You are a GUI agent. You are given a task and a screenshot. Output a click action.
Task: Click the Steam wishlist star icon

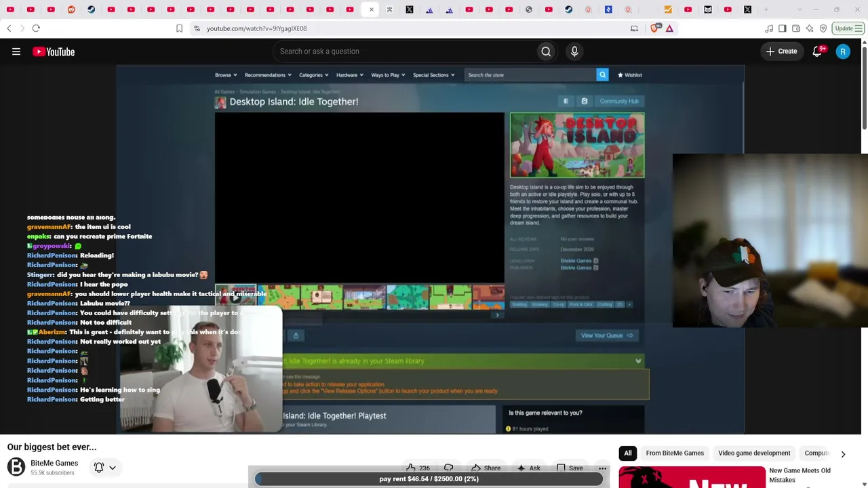pos(620,75)
